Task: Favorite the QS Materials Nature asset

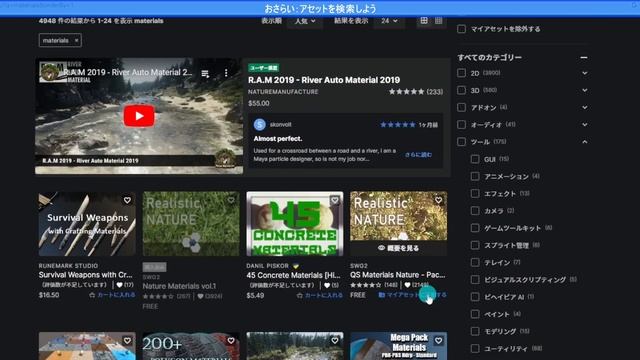Action: click(x=438, y=200)
